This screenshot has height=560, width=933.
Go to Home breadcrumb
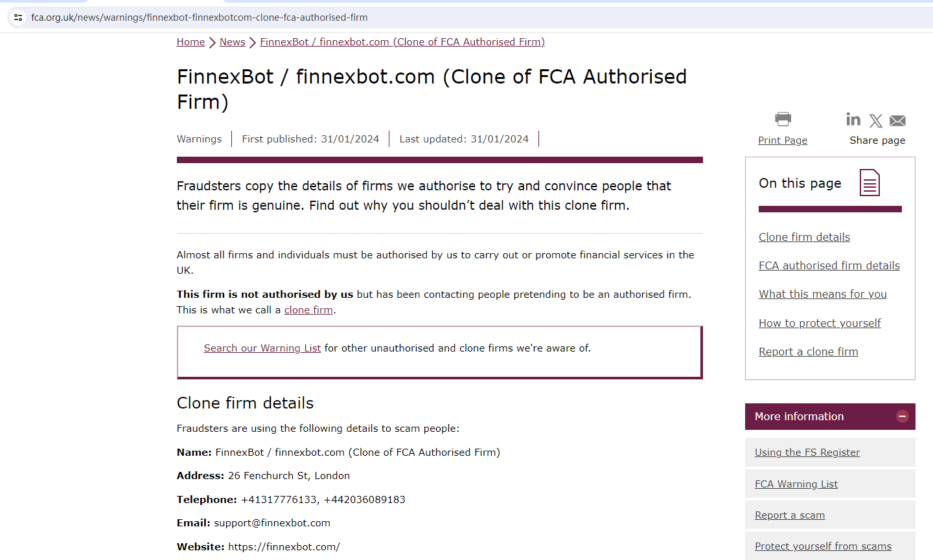(x=190, y=42)
